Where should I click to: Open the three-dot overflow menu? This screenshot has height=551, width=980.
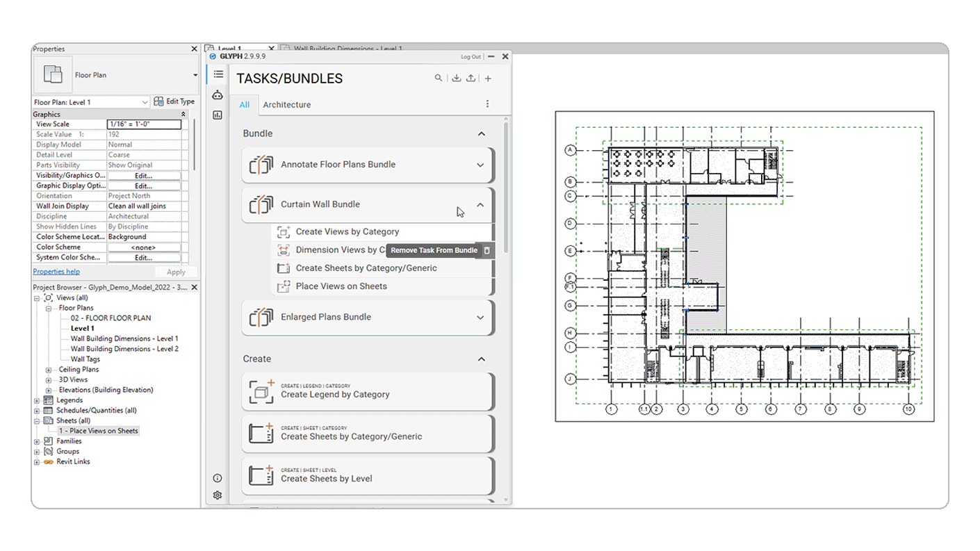pos(487,103)
